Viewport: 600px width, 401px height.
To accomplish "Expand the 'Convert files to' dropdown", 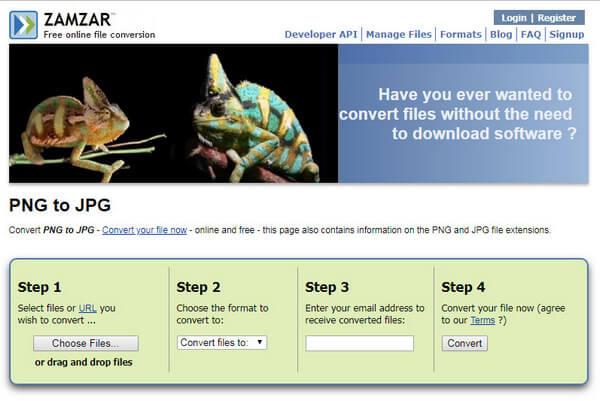I will [221, 342].
